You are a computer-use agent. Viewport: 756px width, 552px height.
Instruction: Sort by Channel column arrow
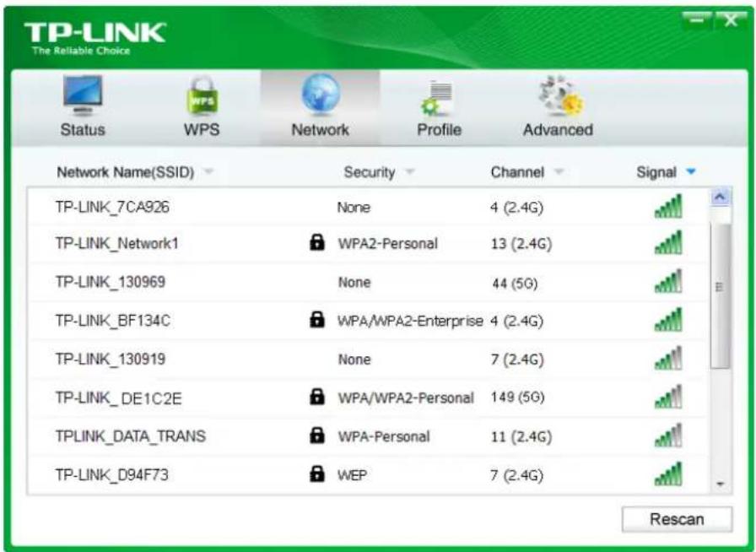tap(559, 170)
